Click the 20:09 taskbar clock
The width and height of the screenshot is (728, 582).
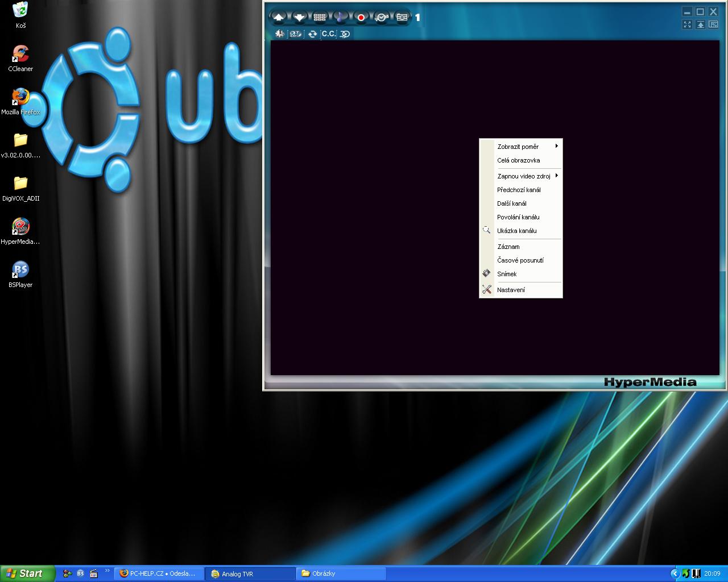click(x=712, y=573)
